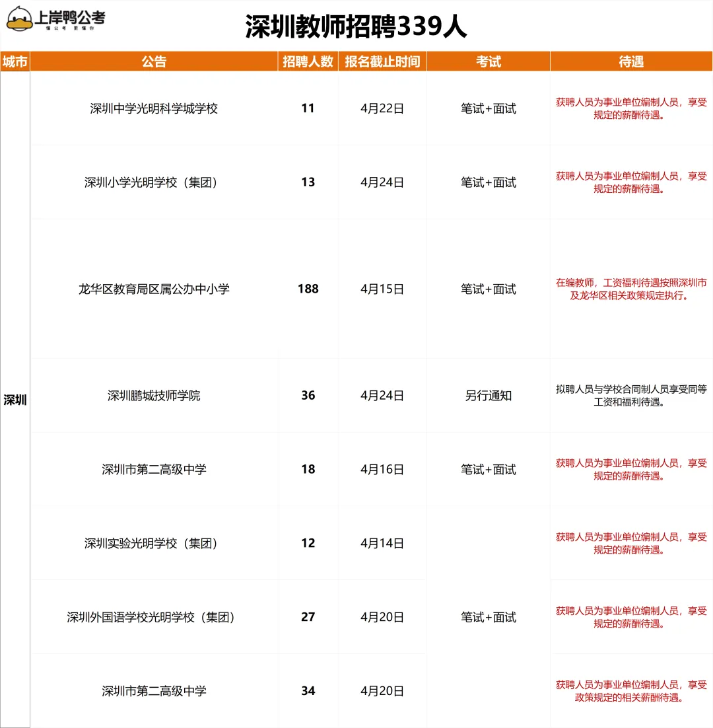Viewport: 713px width, 728px height.
Task: Select the 城市 column header
Action: 15,61
